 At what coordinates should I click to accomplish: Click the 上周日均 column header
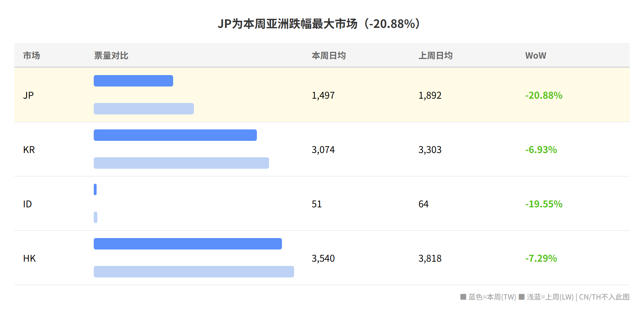435,55
